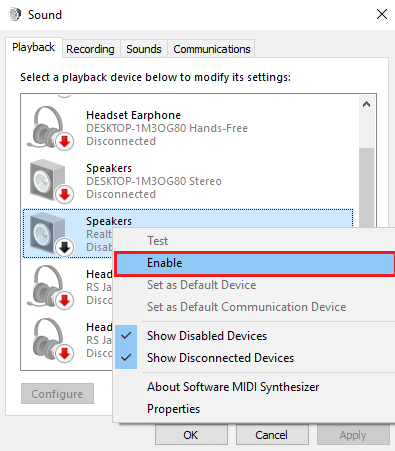Select the bottom headset device icon
The image size is (395, 451).
(49, 340)
